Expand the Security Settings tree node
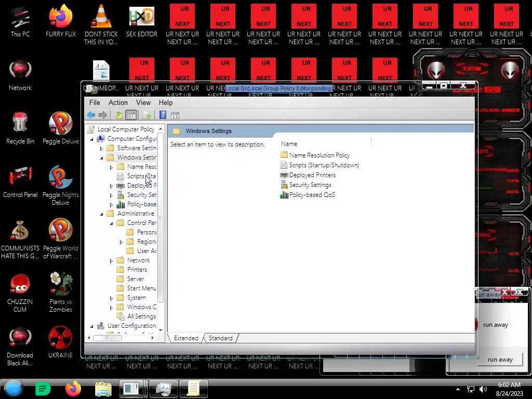Image resolution: width=532 pixels, height=399 pixels. tap(111, 195)
